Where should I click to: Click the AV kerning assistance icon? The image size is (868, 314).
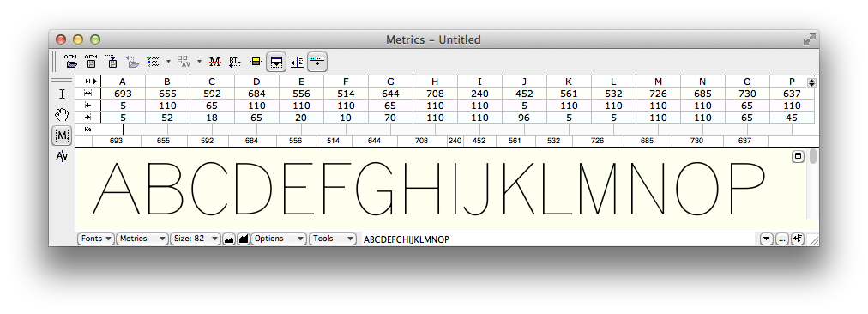[184, 62]
